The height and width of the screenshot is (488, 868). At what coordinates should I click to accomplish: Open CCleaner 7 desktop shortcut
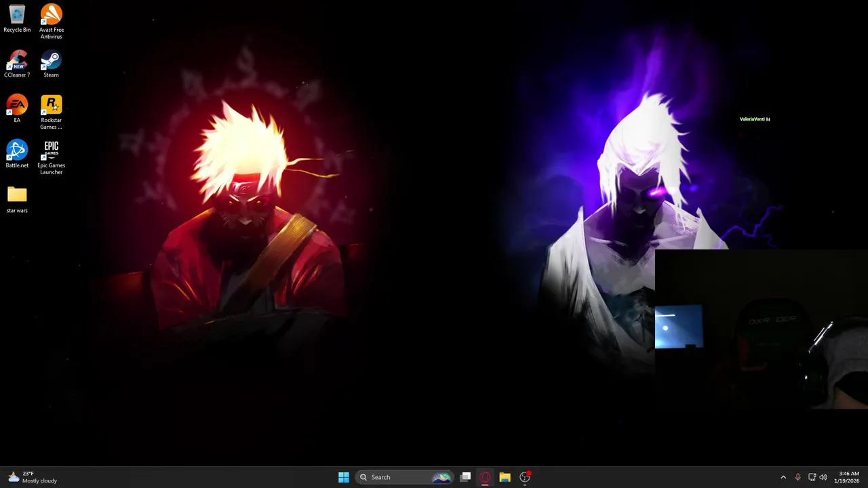point(17,64)
